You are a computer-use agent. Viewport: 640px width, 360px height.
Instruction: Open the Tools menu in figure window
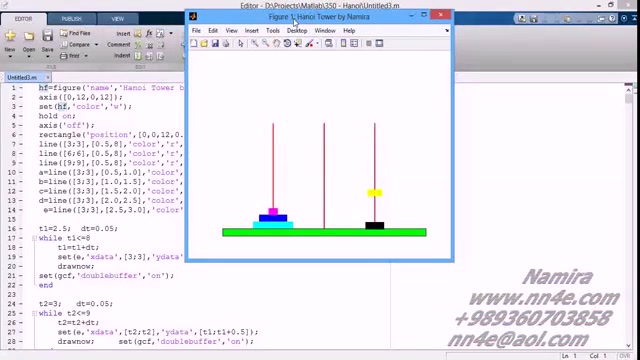pos(273,31)
